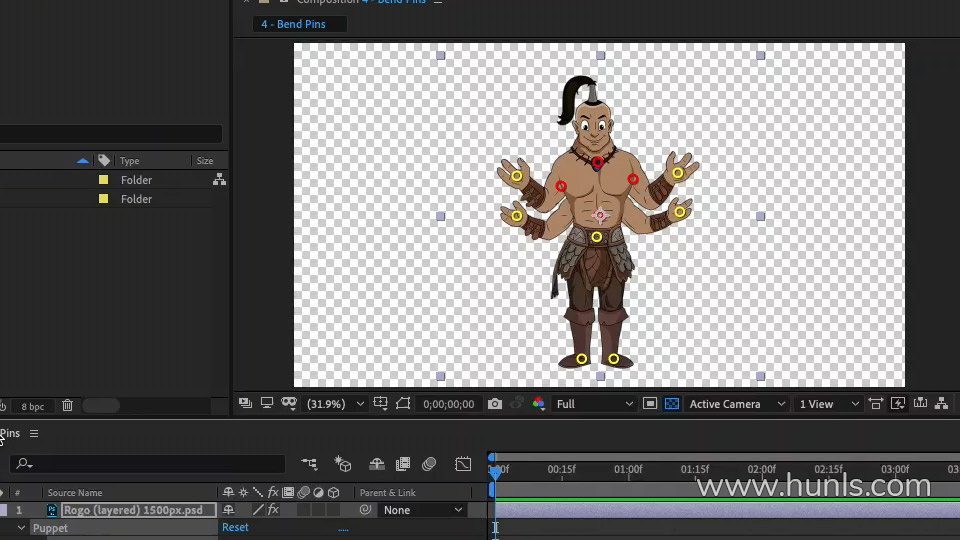
Task: Open grid and guide options icon
Action: [x=380, y=403]
